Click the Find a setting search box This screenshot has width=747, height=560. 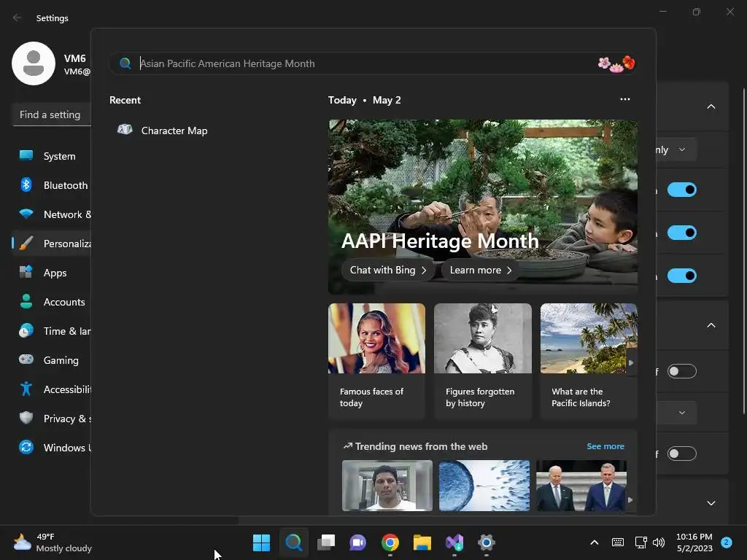pos(52,114)
